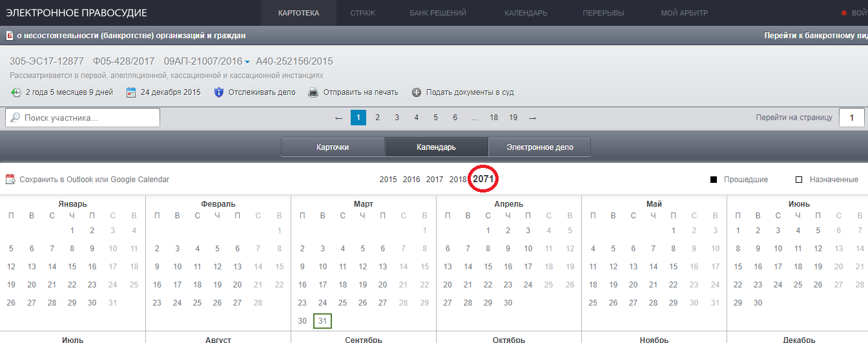This screenshot has height=343, width=868.
Task: Open page 19 in pagination
Action: point(513,118)
